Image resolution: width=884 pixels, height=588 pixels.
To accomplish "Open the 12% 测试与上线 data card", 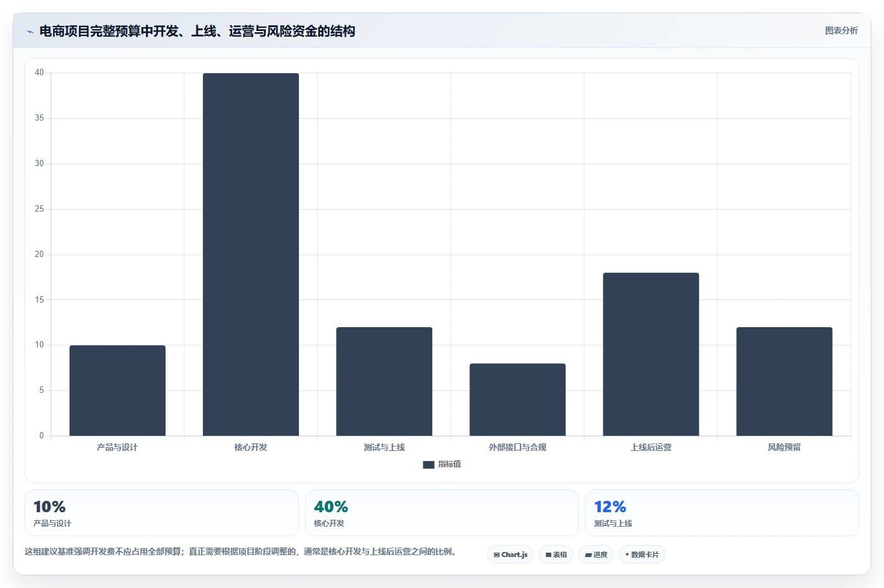I will (722, 513).
